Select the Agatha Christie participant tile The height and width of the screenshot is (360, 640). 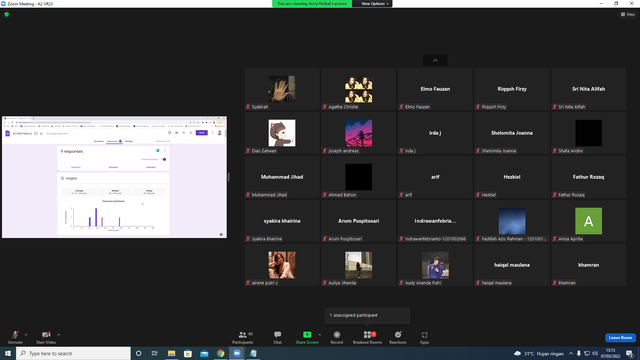[358, 89]
